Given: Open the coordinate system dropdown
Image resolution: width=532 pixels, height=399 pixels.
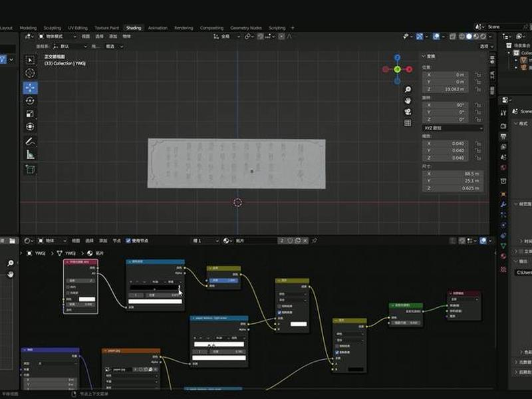Looking at the screenshot, I should tap(70, 46).
